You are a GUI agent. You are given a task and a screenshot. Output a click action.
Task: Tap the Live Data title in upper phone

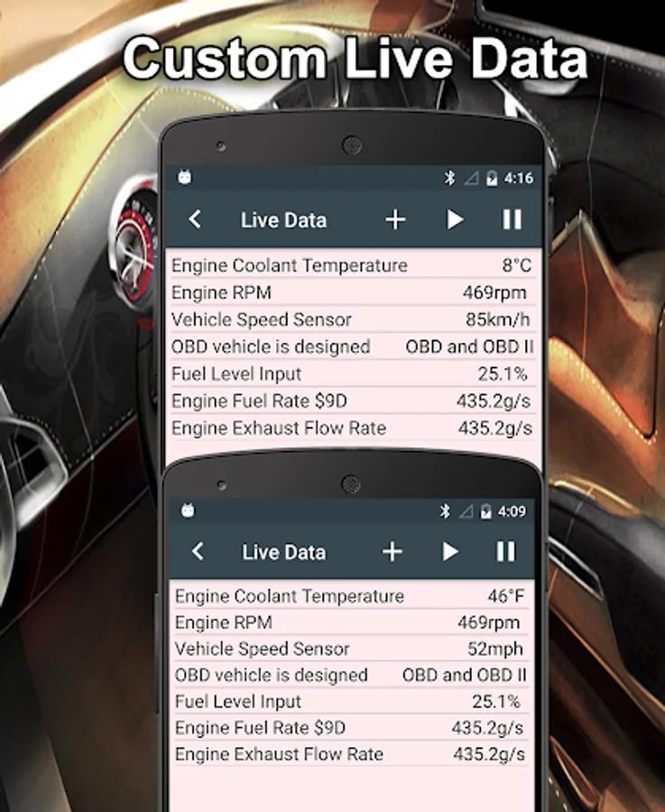point(283,220)
